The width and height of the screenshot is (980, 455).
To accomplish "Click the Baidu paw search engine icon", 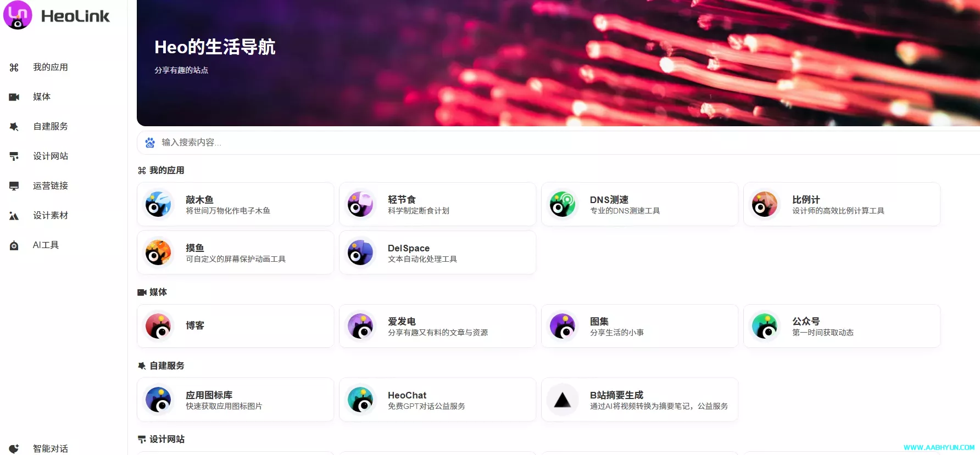I will (150, 143).
